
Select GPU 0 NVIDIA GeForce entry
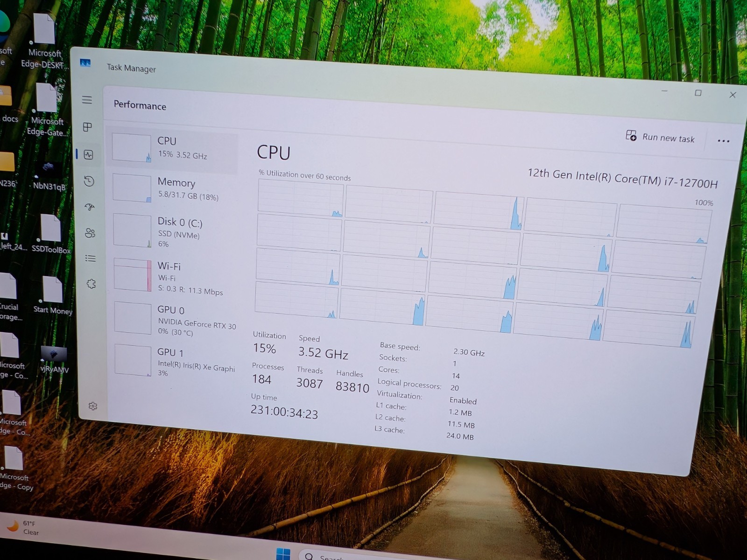click(x=175, y=320)
